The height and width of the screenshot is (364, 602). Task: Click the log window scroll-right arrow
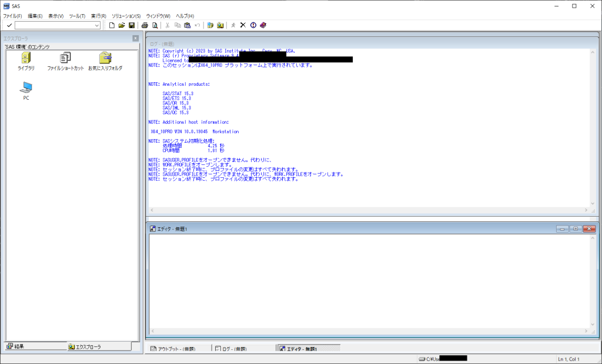pos(586,210)
